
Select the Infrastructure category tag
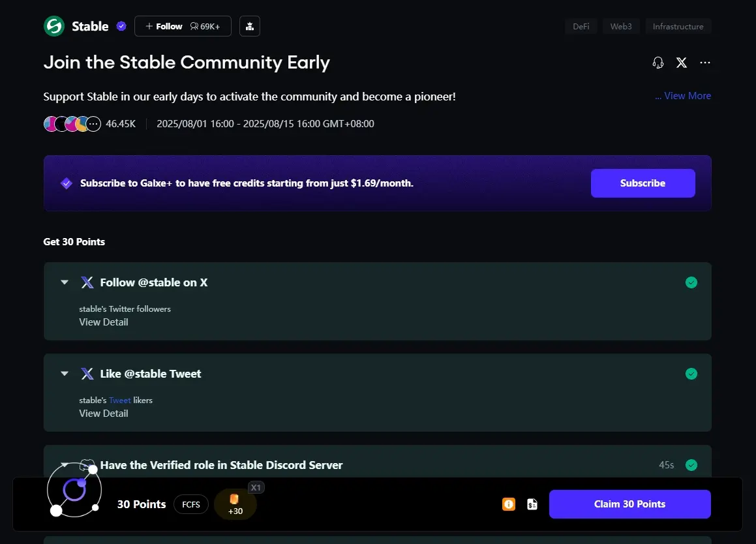click(678, 27)
